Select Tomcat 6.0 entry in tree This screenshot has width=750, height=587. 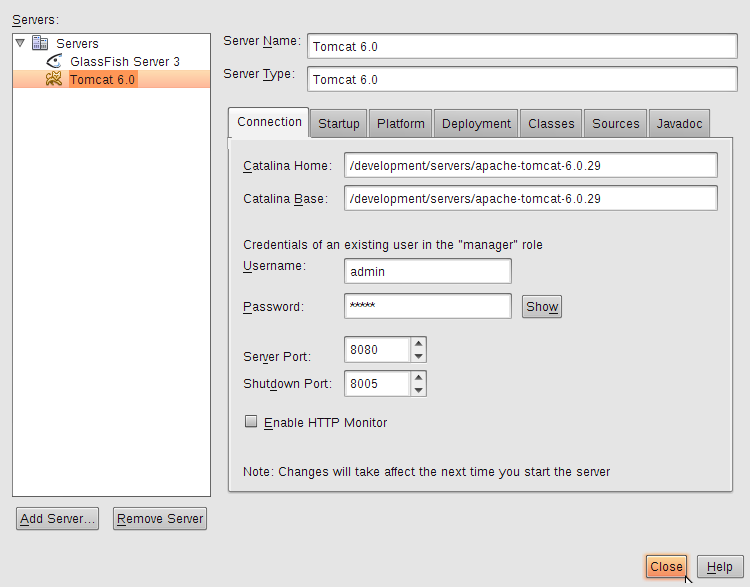(x=103, y=79)
